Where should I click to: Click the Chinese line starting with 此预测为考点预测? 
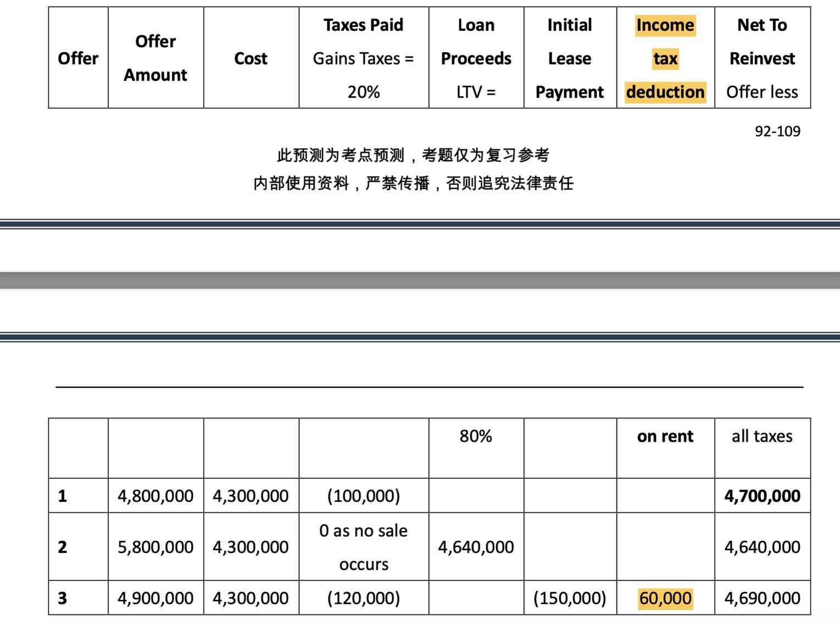click(x=413, y=155)
